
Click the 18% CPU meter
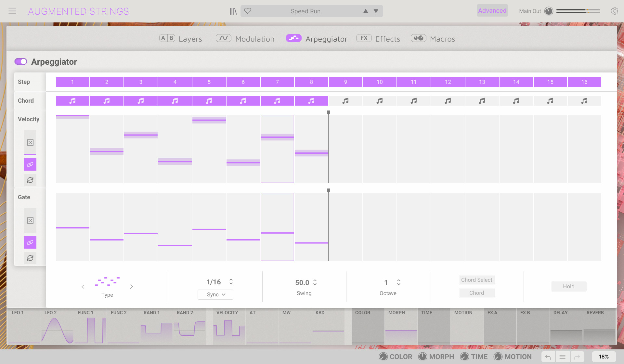pos(604,357)
